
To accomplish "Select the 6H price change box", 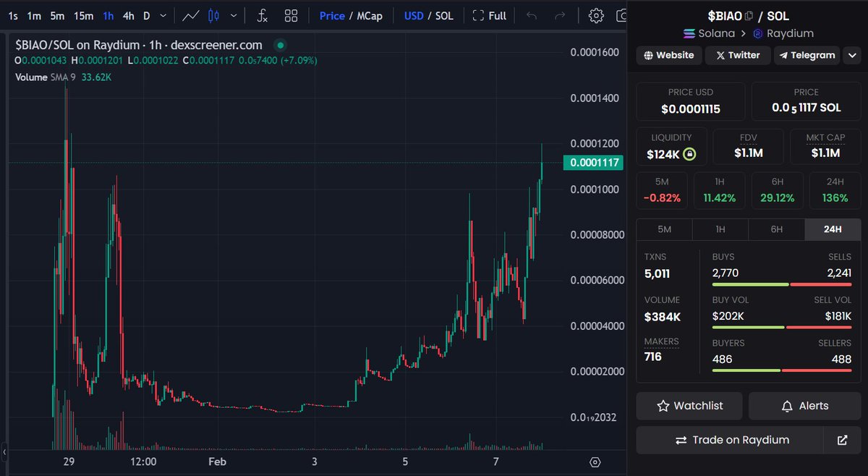I will [x=778, y=191].
